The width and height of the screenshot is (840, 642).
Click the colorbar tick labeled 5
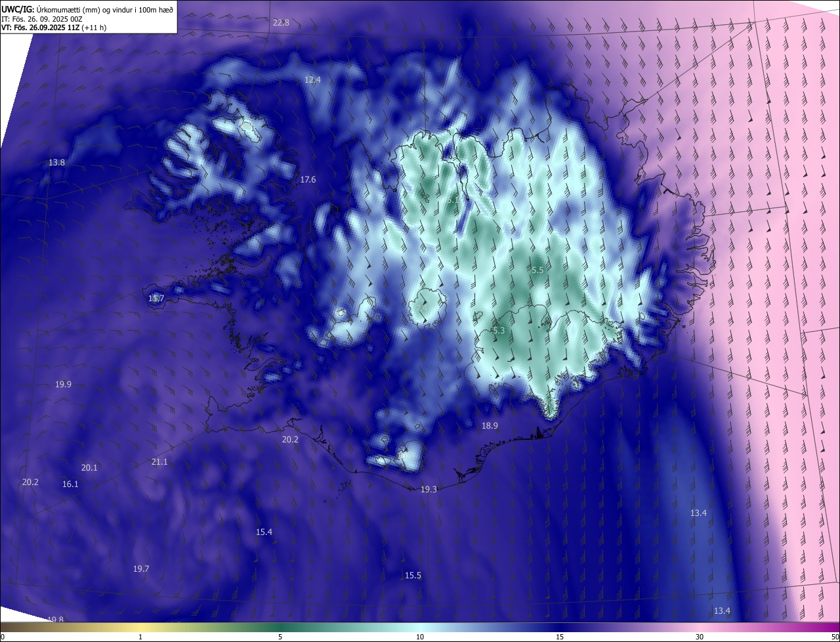pos(280,637)
